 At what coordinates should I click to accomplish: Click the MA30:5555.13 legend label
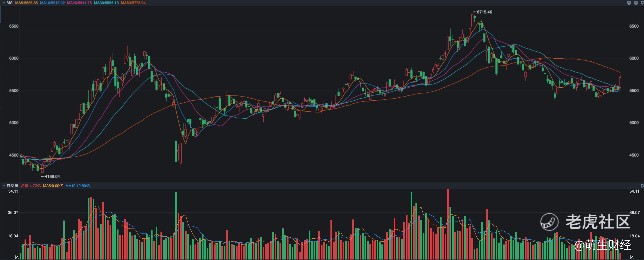coord(106,3)
